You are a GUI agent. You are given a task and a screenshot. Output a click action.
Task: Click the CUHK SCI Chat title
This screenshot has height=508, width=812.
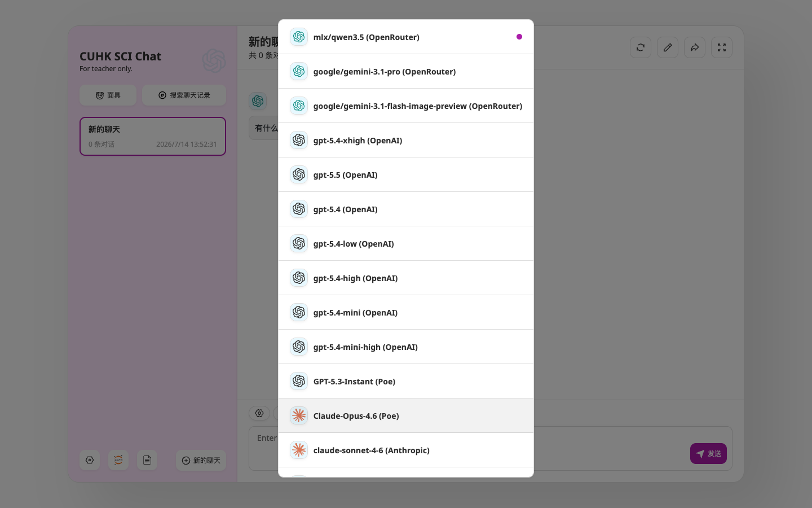point(120,56)
